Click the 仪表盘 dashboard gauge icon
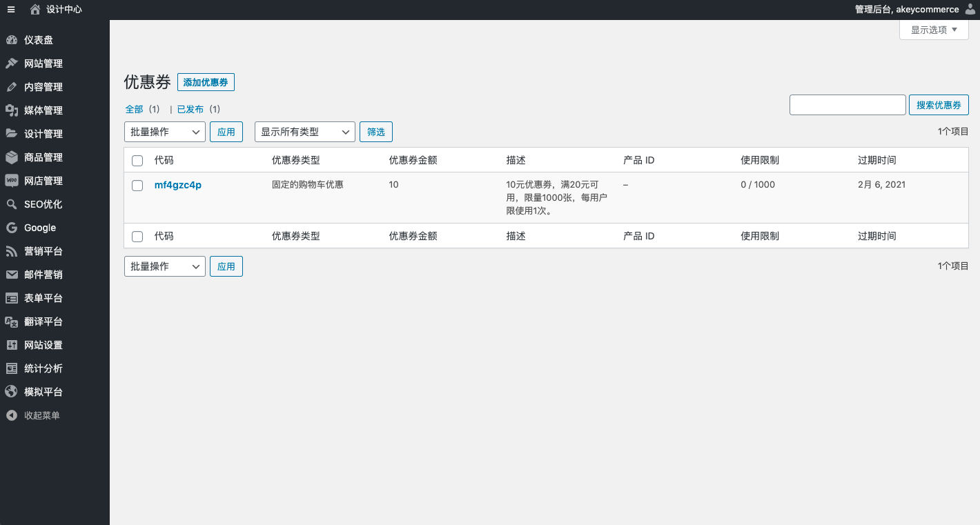Image resolution: width=980 pixels, height=525 pixels. pyautogui.click(x=12, y=40)
